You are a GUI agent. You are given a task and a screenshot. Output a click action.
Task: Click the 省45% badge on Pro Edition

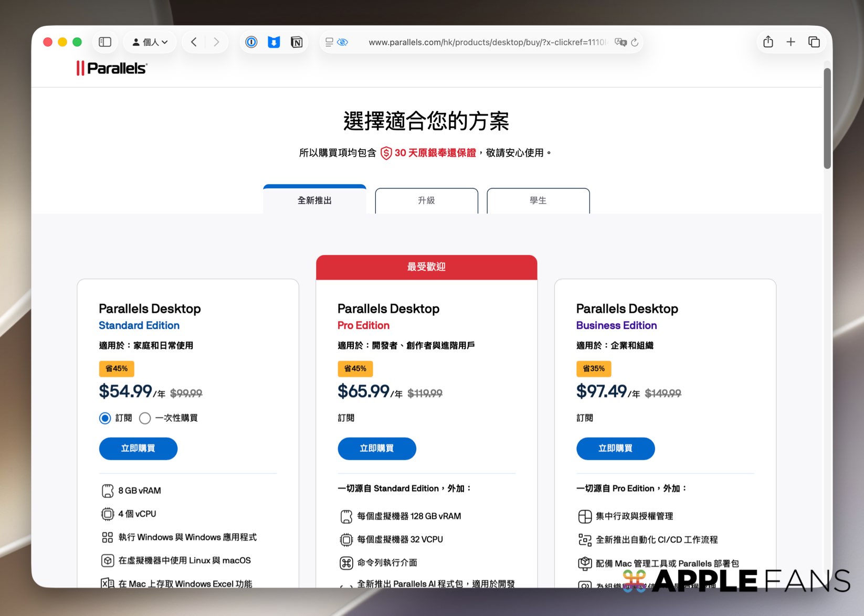click(x=355, y=369)
